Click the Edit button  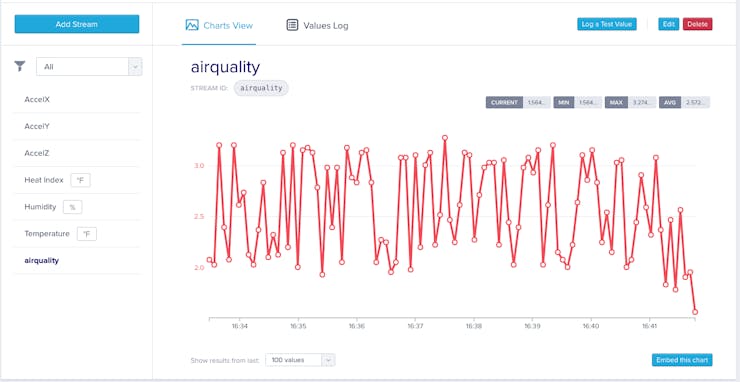(669, 24)
